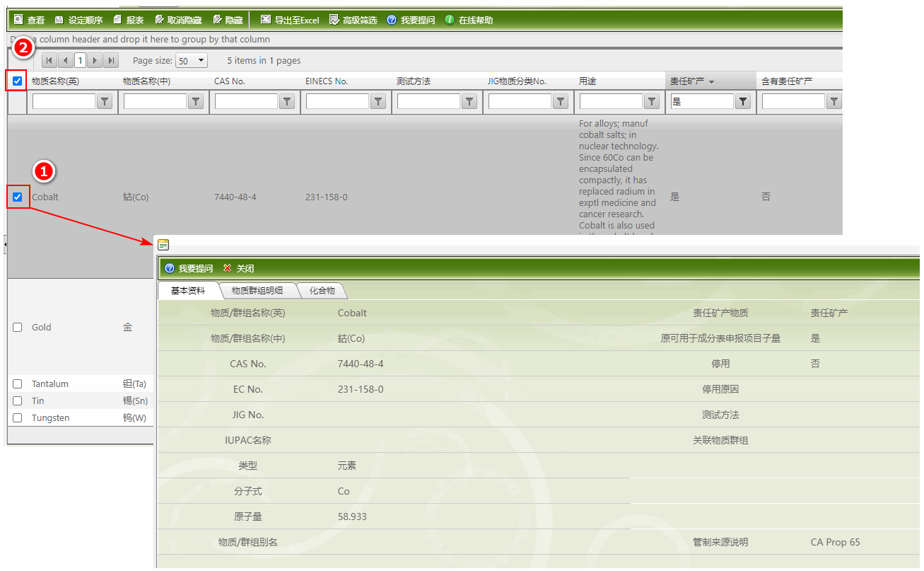Click the Tin name cell
Image resolution: width=924 pixels, height=571 pixels.
pyautogui.click(x=37, y=401)
